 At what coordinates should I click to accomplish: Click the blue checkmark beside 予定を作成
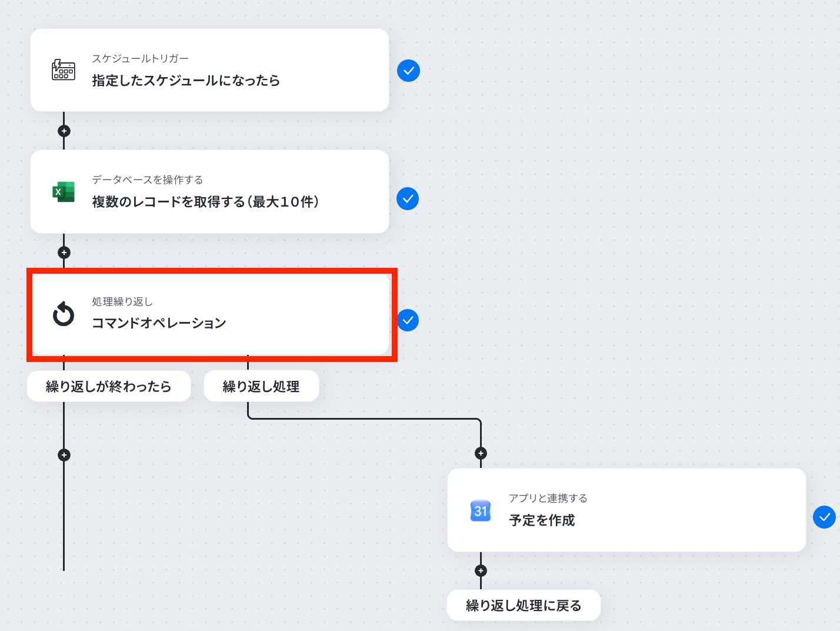point(824,517)
